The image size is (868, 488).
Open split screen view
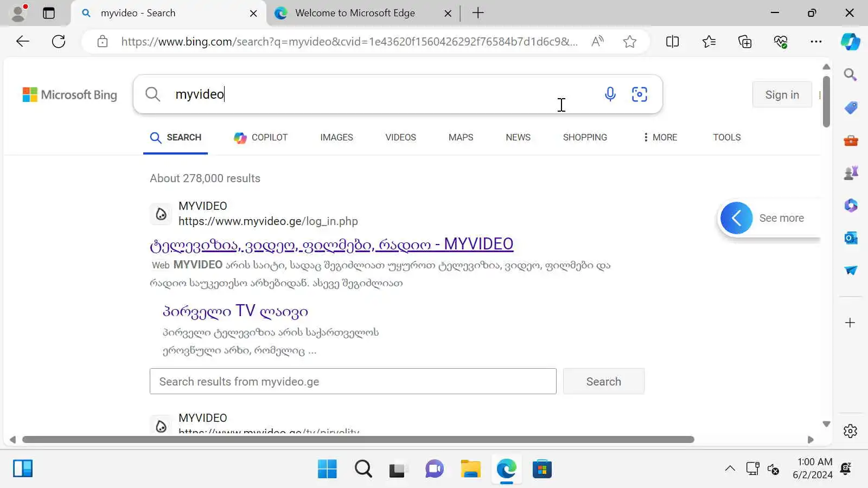(672, 42)
